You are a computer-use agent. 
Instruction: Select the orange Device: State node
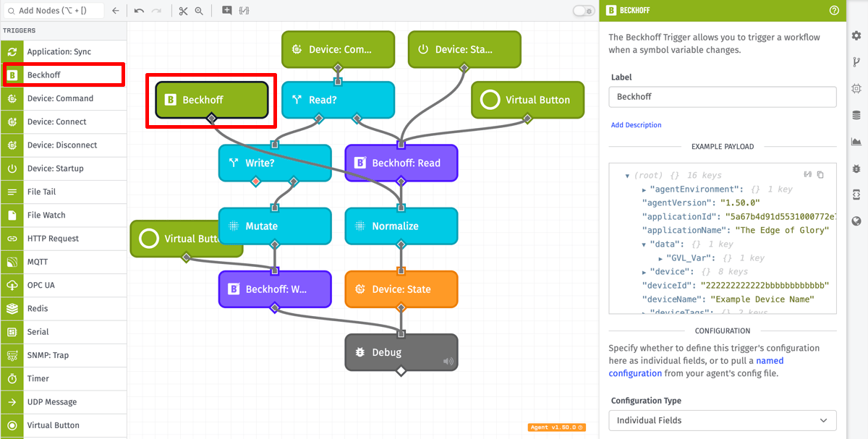pyautogui.click(x=401, y=289)
